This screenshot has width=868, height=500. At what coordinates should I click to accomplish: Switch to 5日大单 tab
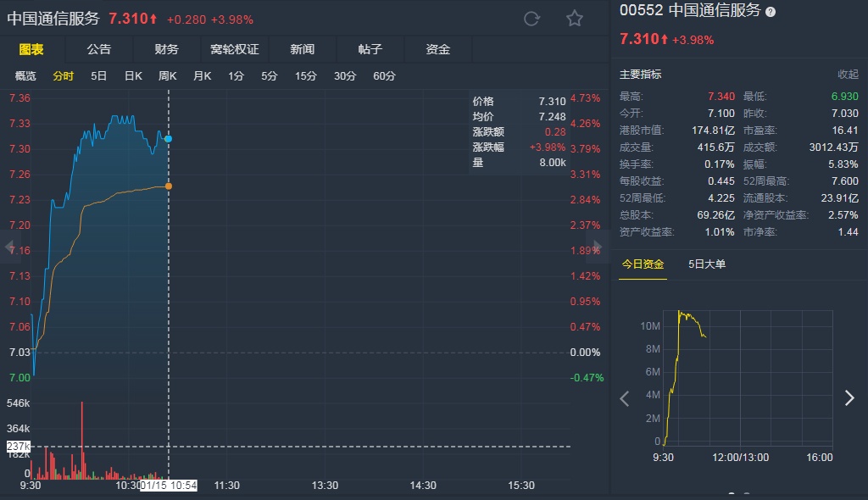click(x=707, y=264)
